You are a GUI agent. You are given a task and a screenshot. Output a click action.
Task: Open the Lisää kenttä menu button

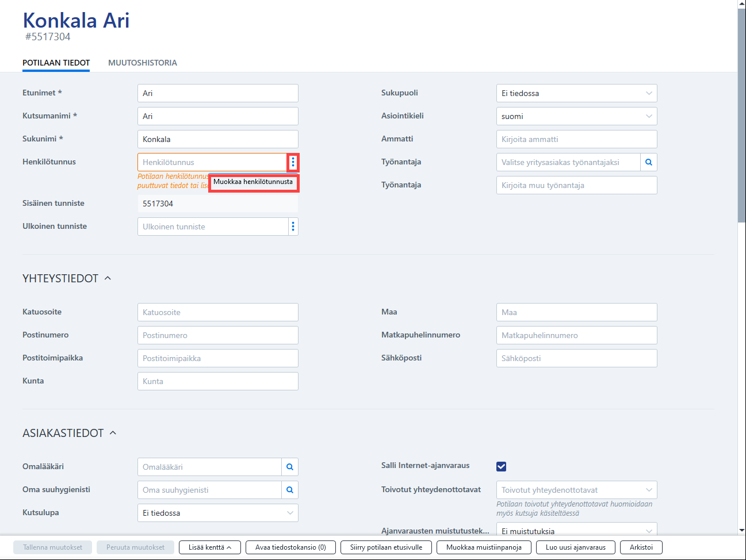[210, 547]
